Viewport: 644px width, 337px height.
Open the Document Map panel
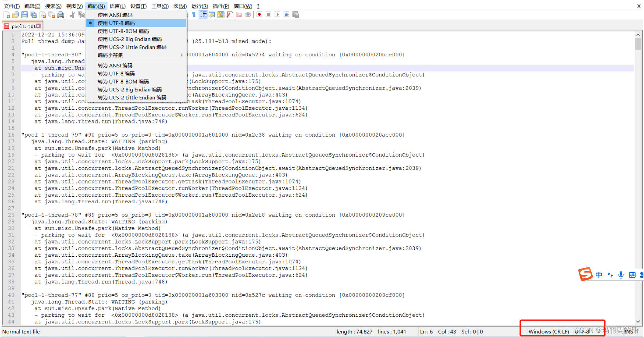(x=221, y=14)
